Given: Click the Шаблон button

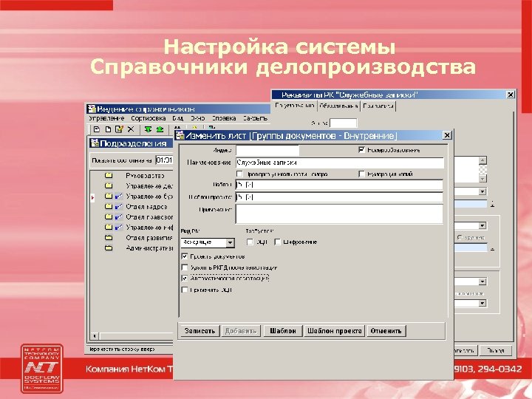Looking at the screenshot, I should coord(283,331).
